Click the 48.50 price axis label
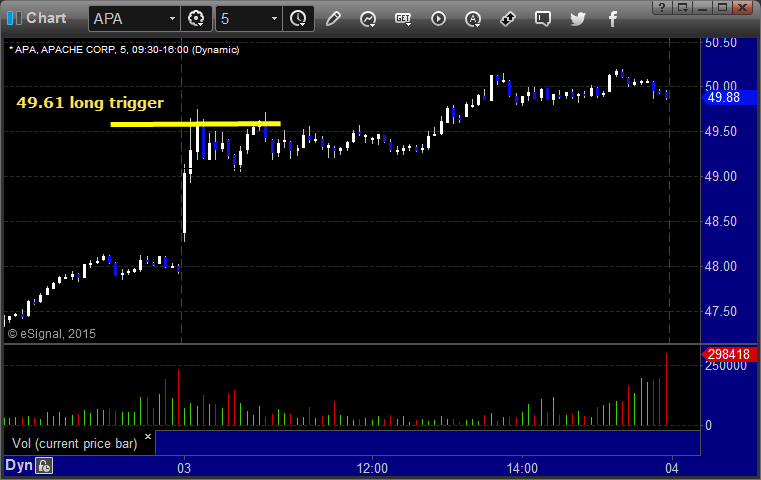761x480 pixels. 721,221
